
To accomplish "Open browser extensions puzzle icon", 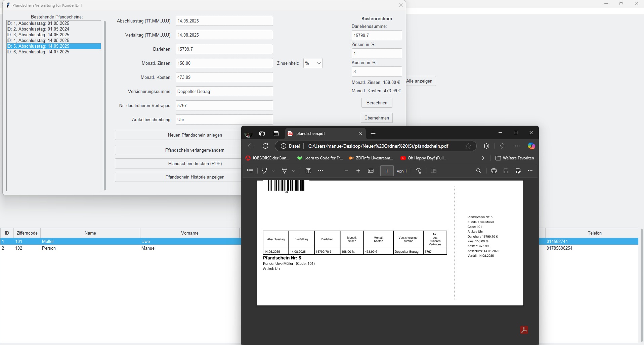I will click(x=486, y=146).
